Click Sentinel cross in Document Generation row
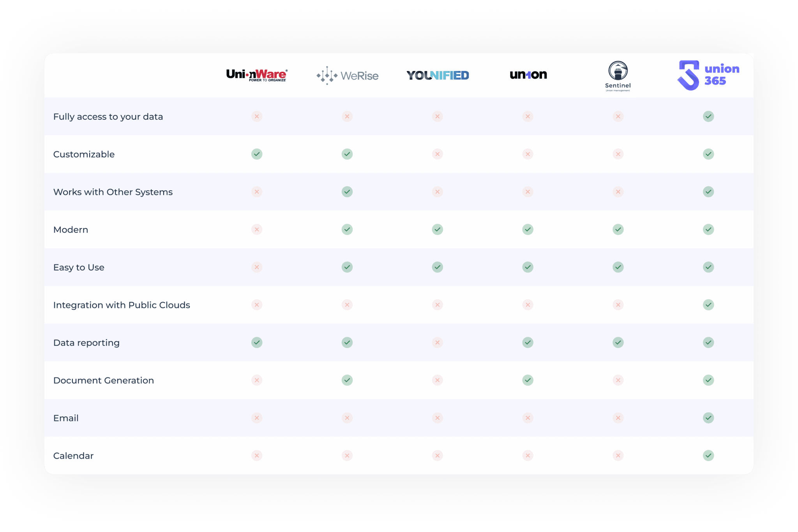The width and height of the screenshot is (798, 532). [618, 380]
